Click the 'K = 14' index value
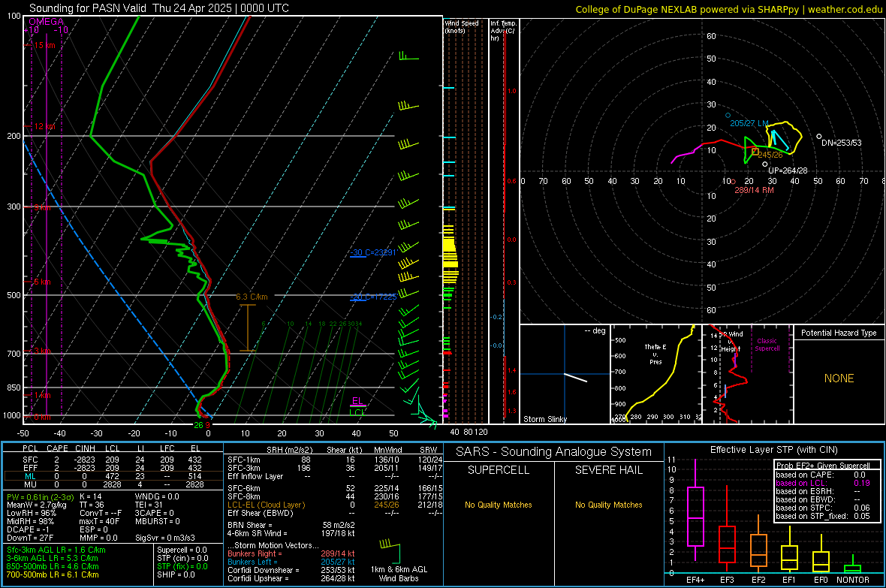886x588 pixels. (x=90, y=497)
